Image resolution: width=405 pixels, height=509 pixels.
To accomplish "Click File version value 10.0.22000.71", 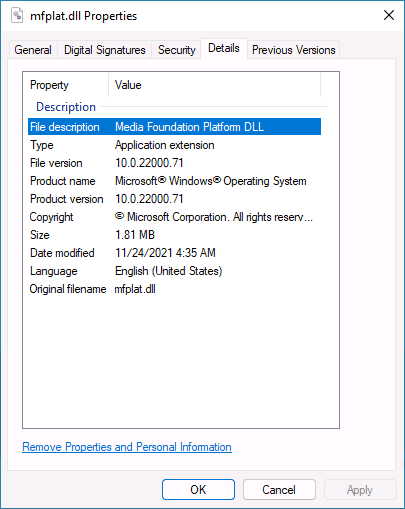I will point(149,163).
